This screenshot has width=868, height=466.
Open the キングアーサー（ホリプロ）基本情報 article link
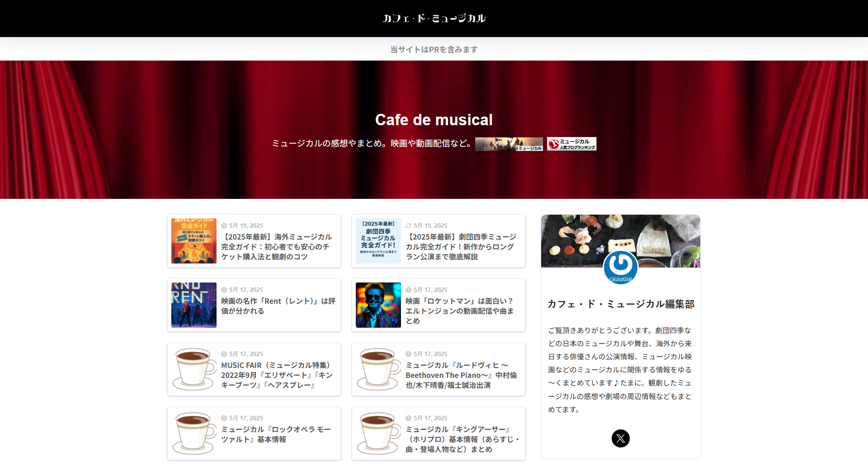point(462,439)
